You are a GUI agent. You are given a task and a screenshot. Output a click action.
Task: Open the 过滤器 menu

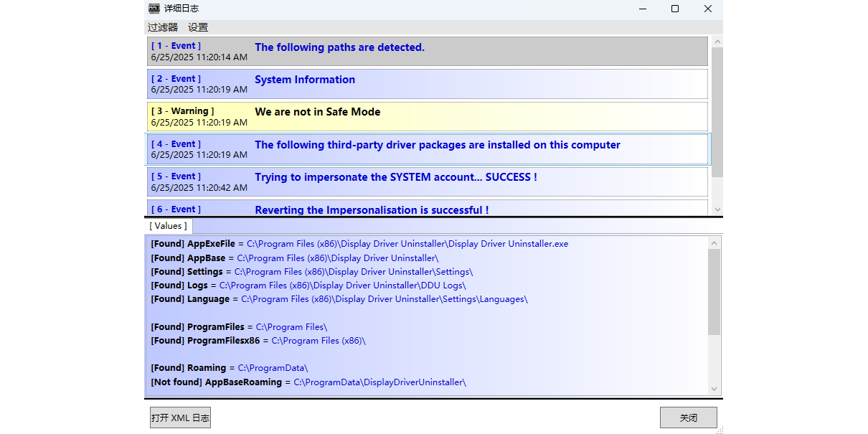click(163, 27)
